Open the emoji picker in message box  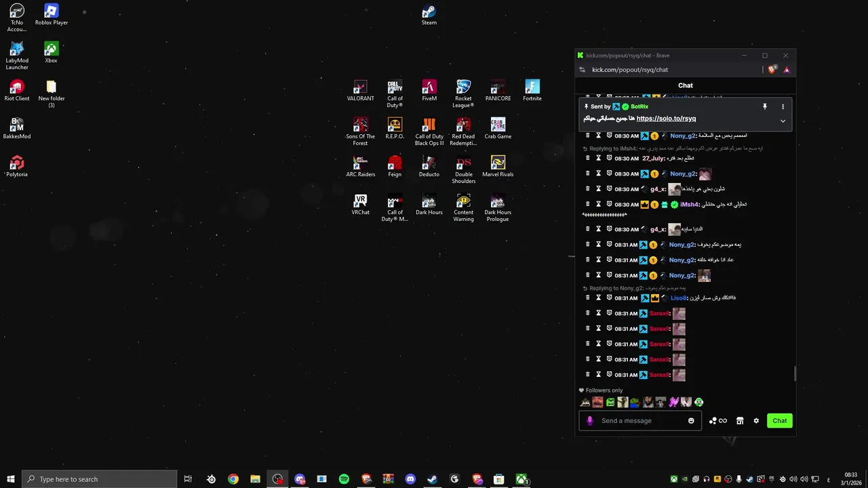tap(691, 421)
